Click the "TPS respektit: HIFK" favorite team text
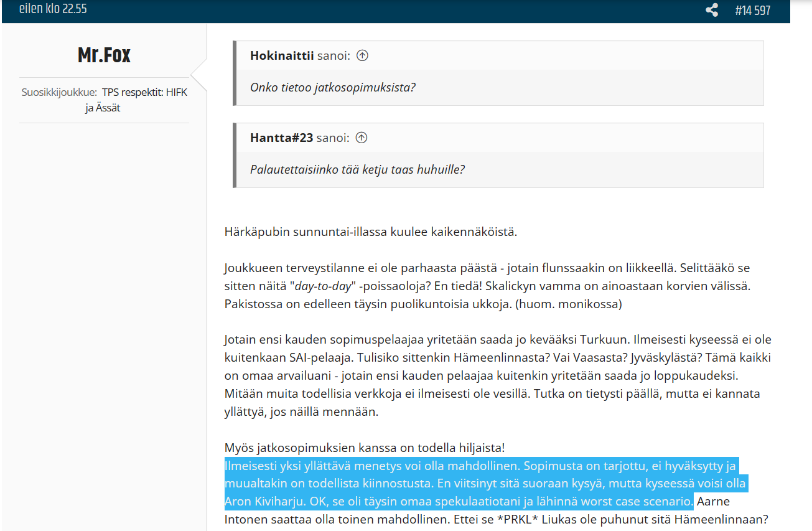This screenshot has width=812, height=531. (x=144, y=92)
